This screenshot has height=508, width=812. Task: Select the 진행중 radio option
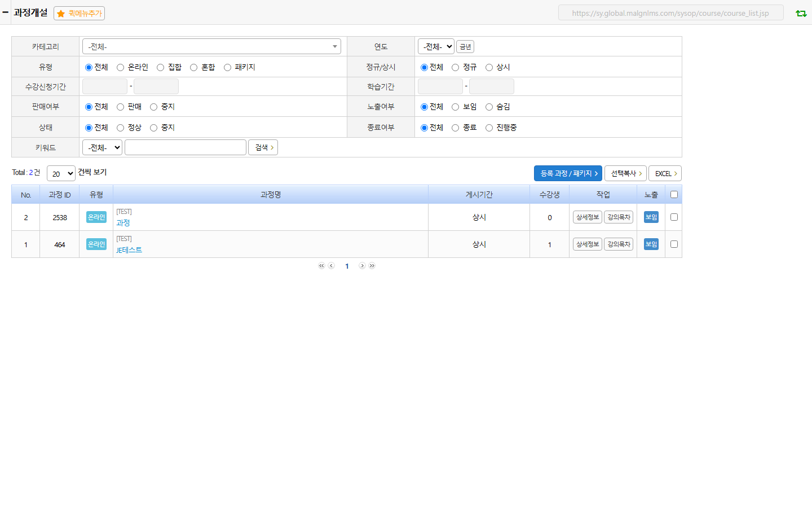click(x=489, y=128)
